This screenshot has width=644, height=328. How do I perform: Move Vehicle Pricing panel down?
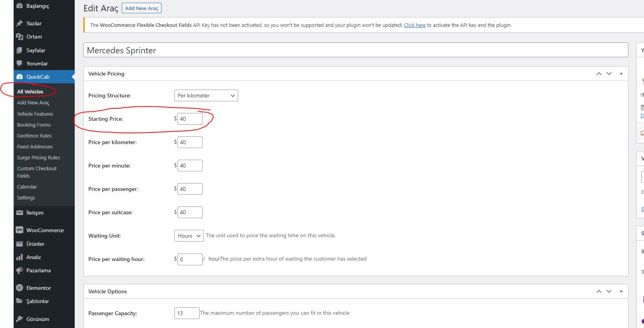[609, 74]
